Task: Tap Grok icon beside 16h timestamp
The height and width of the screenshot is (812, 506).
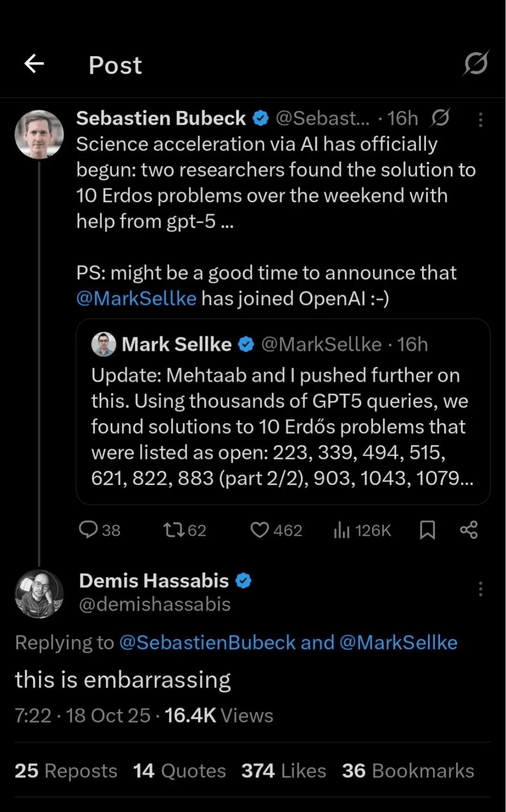Action: 440,118
